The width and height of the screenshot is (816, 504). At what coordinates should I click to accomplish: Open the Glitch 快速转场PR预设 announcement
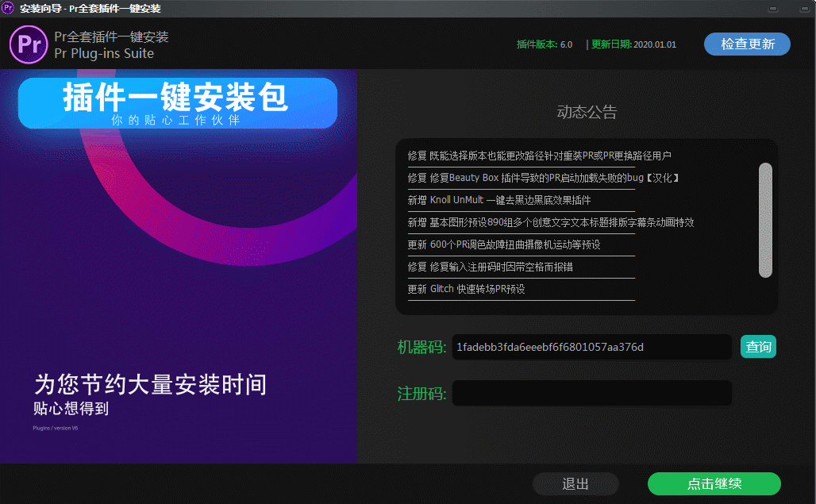[x=467, y=289]
